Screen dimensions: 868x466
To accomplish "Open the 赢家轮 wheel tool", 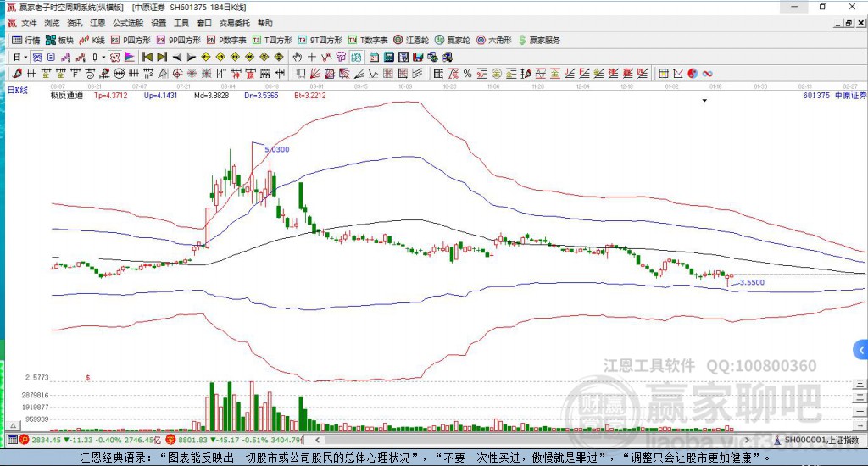I will (453, 40).
